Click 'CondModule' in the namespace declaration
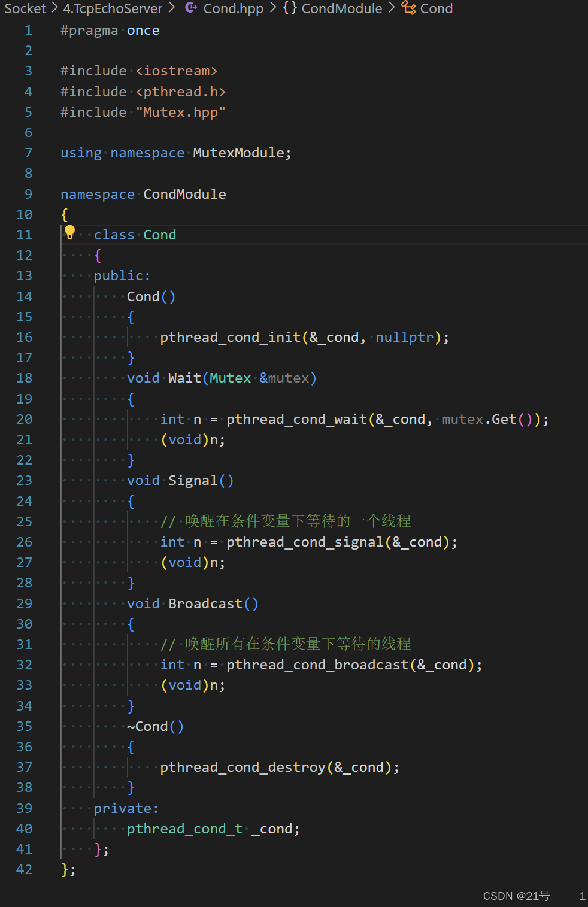 [184, 194]
